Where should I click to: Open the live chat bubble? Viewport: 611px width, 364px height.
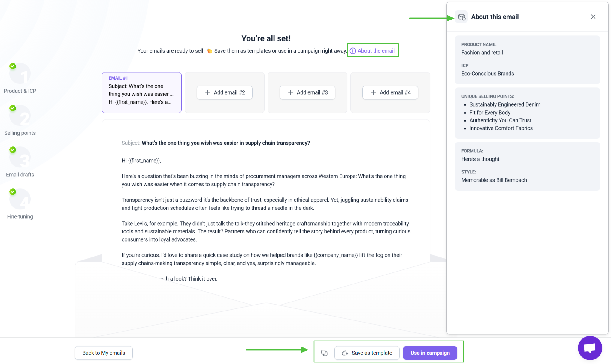(x=590, y=348)
